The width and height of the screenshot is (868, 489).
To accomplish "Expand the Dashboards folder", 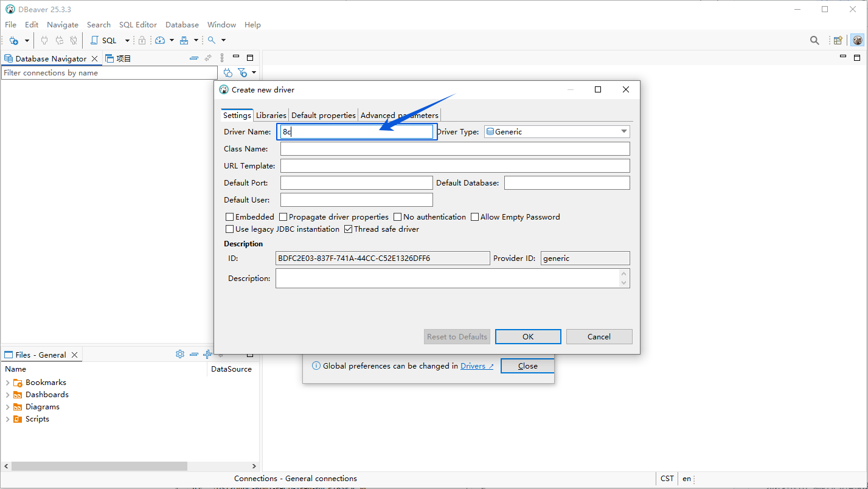I will coord(7,395).
